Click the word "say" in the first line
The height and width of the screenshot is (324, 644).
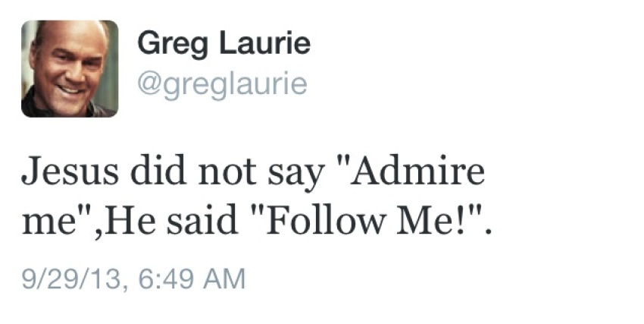point(296,175)
